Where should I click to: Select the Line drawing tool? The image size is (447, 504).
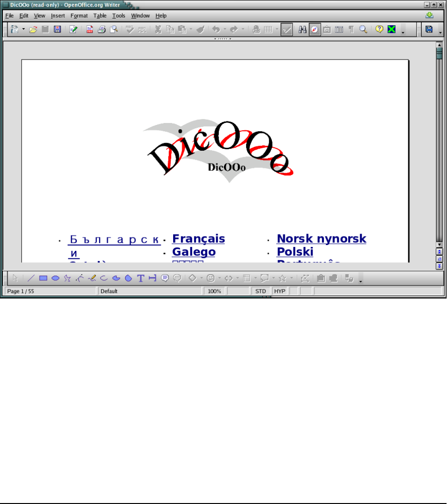pyautogui.click(x=31, y=278)
